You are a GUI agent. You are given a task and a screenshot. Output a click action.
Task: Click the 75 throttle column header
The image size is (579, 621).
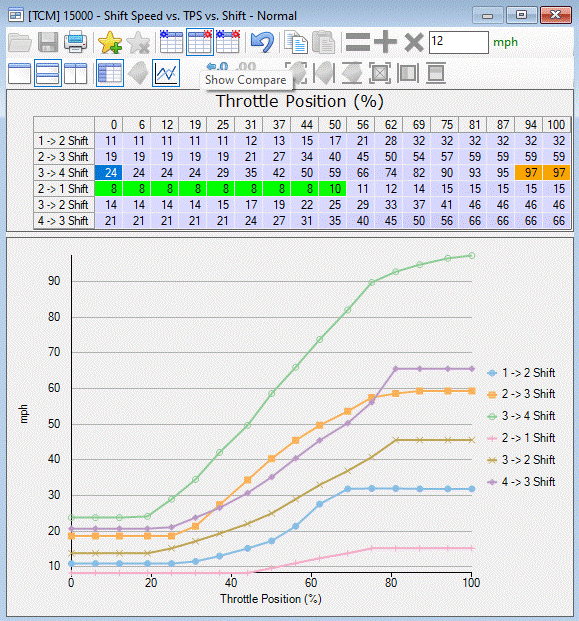pos(445,125)
